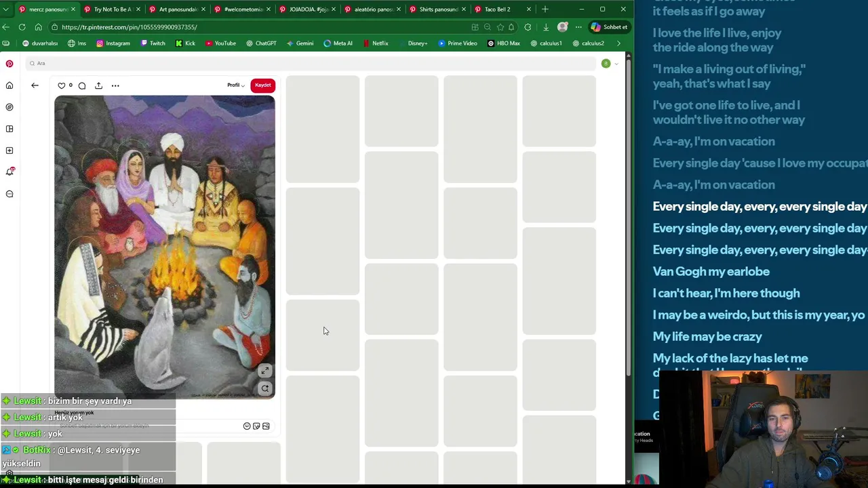Open comments with the speech bubble icon

coord(82,85)
